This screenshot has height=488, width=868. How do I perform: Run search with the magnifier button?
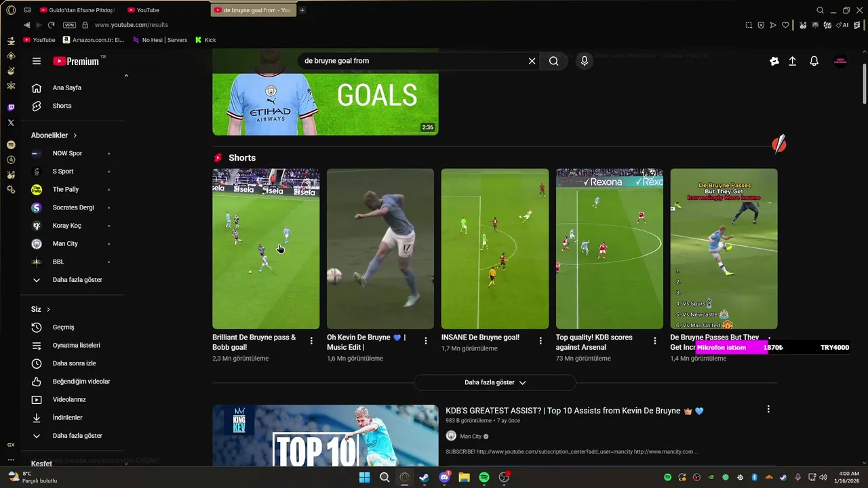[x=554, y=61]
